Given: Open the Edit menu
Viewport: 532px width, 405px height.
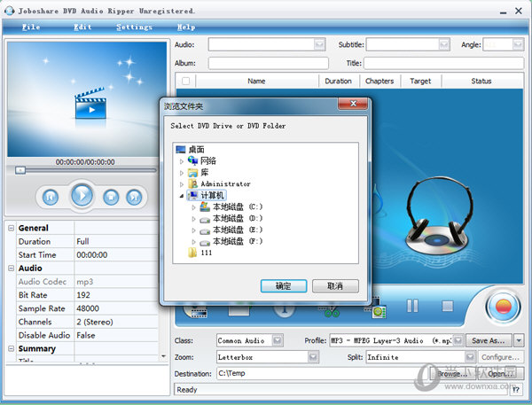Looking at the screenshot, I should click(82, 27).
